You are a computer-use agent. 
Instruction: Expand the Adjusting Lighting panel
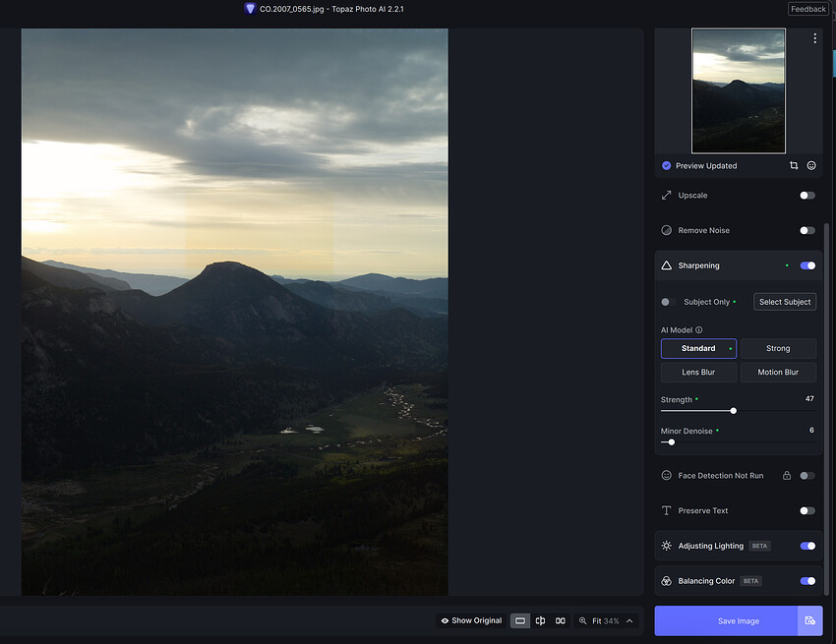[708, 546]
